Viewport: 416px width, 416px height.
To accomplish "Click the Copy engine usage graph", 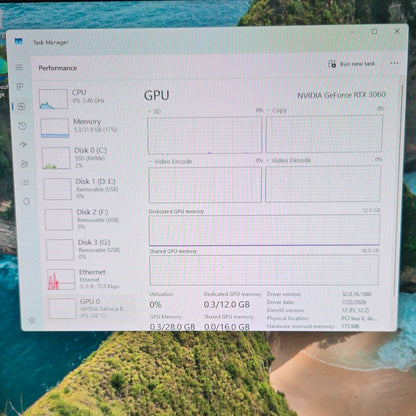I will 324,134.
